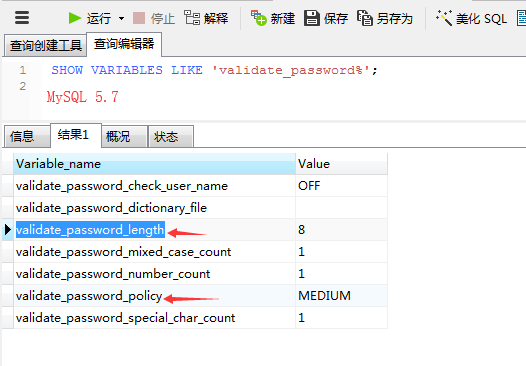Select validate_password_number_count cell
526x366 pixels.
(x=154, y=274)
